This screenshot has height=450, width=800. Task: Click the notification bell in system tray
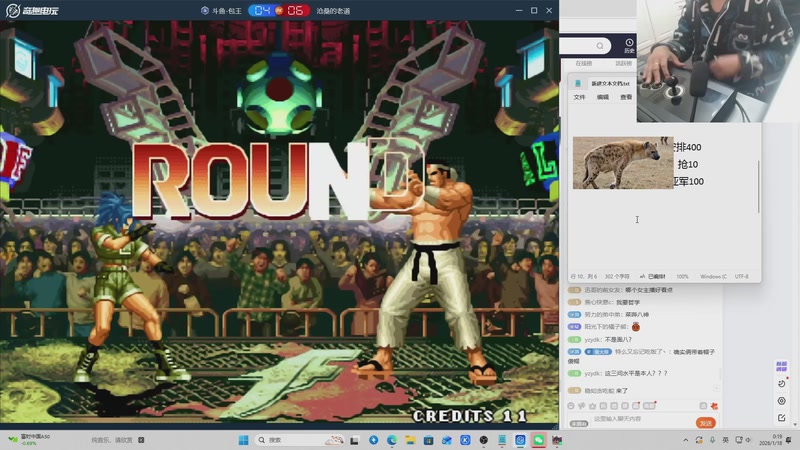(x=789, y=440)
